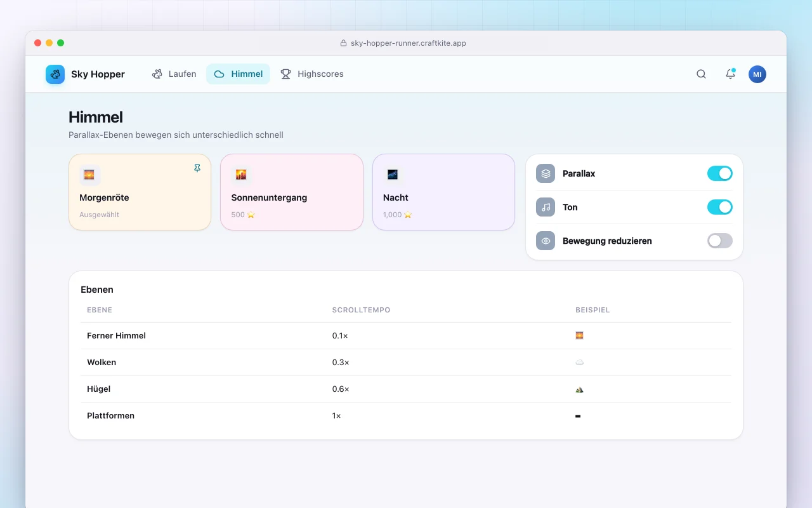
Task: Click the 500 star price on Sonnenuntergang
Action: pyautogui.click(x=243, y=215)
